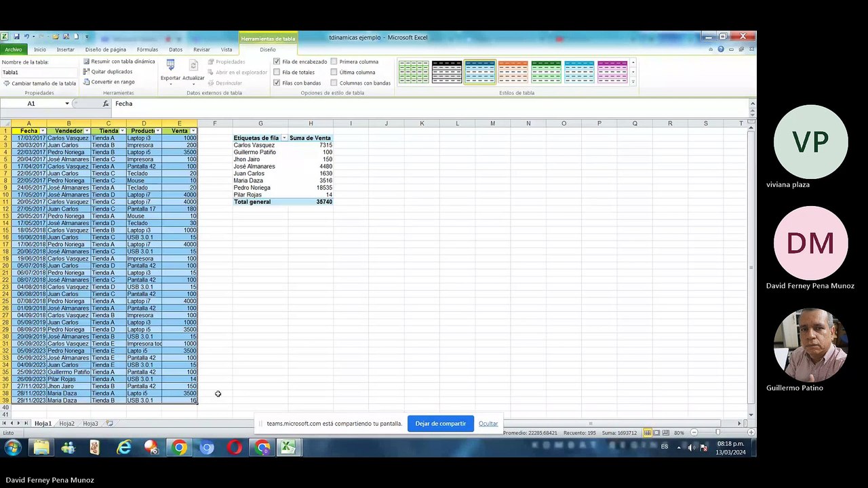Apply the black banded table style

447,72
